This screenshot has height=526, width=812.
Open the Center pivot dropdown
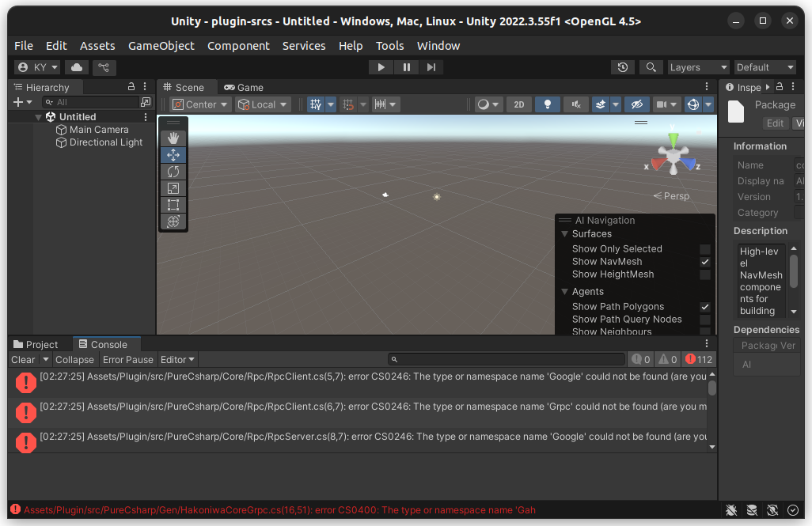[x=200, y=104]
